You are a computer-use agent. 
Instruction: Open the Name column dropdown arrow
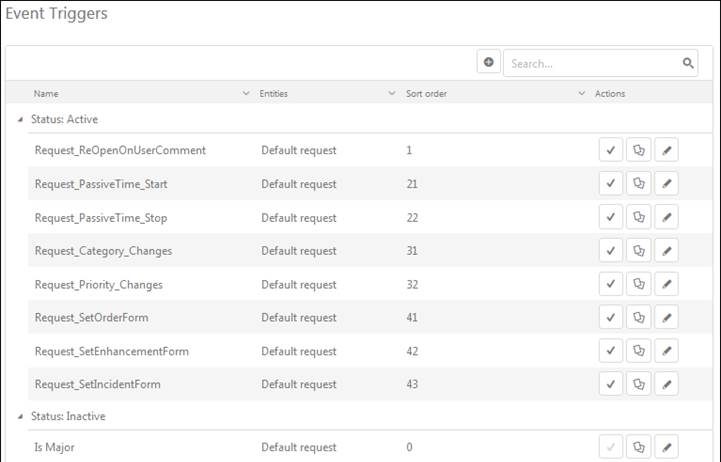point(246,94)
